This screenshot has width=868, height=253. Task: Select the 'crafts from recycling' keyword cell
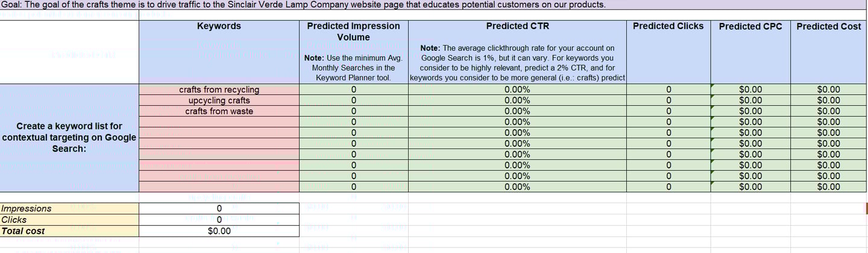point(219,89)
